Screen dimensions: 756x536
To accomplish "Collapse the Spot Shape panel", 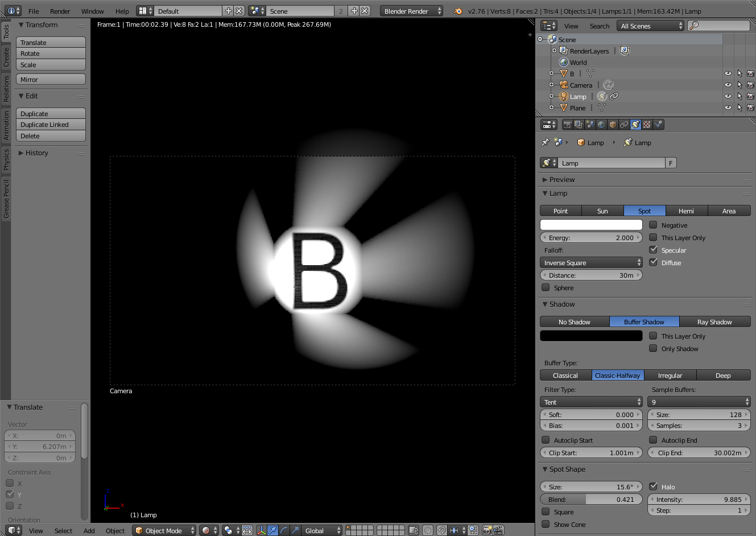I will click(x=563, y=469).
